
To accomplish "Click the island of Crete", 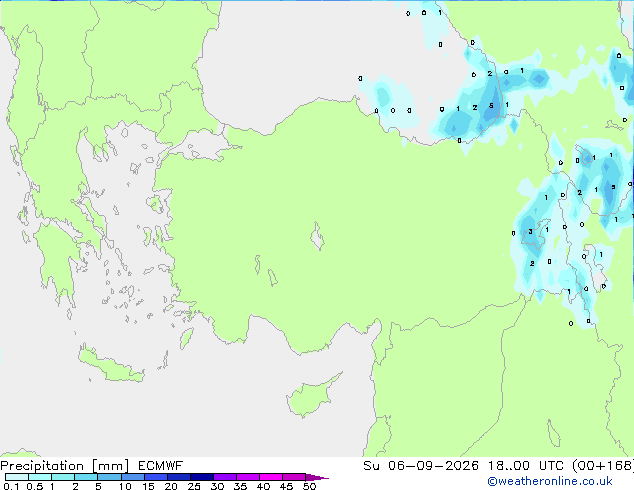I will (110, 365).
